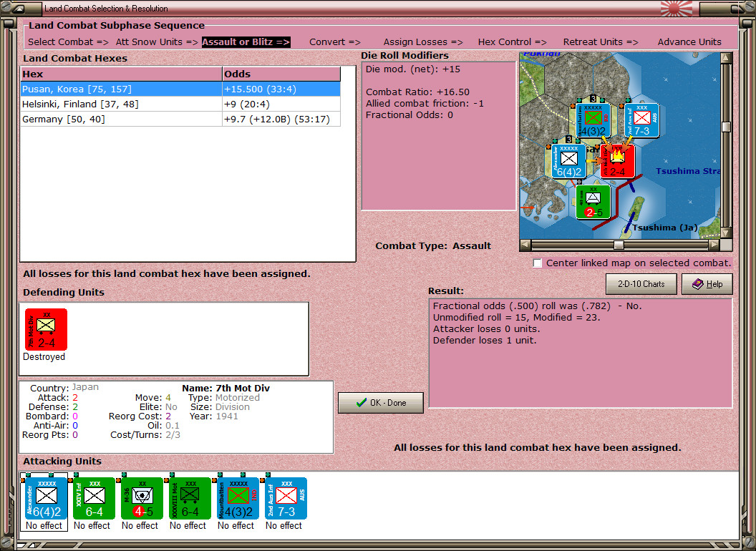This screenshot has height=551, width=756.
Task: Click the Assign Losses subphase step
Action: point(423,42)
